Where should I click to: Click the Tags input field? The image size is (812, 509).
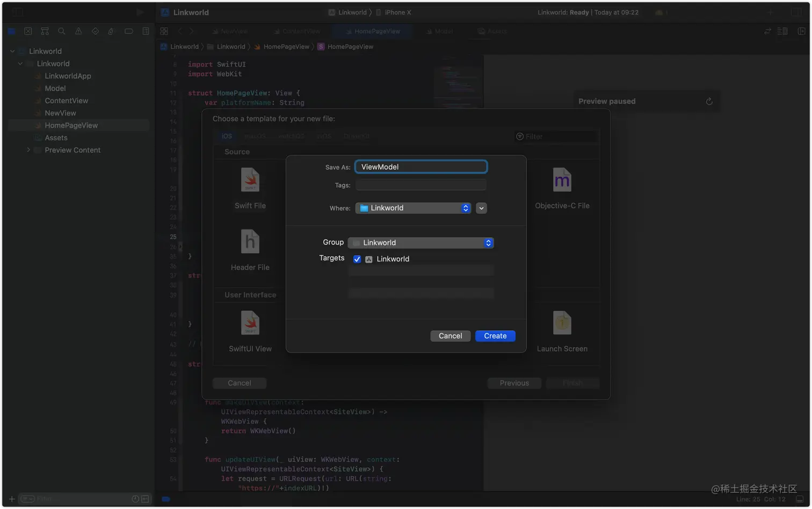421,185
